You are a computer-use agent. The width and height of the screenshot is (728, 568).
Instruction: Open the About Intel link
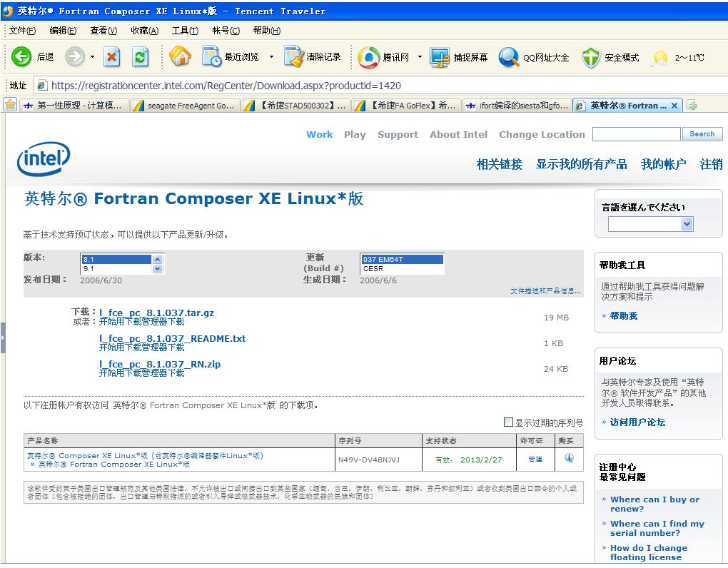(459, 135)
